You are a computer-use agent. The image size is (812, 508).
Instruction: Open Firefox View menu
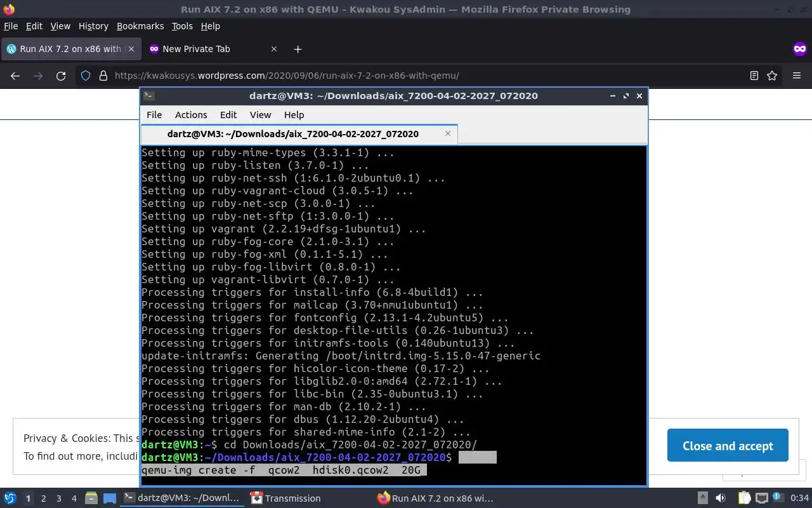pyautogui.click(x=60, y=26)
